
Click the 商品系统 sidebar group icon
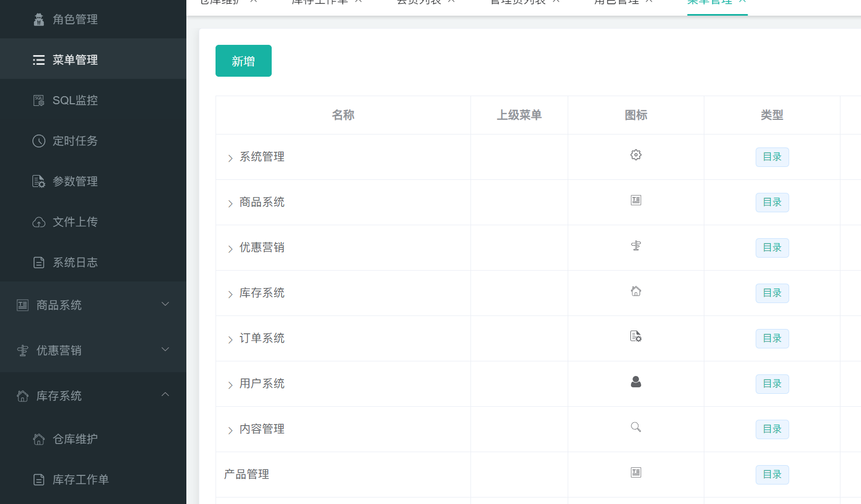23,305
